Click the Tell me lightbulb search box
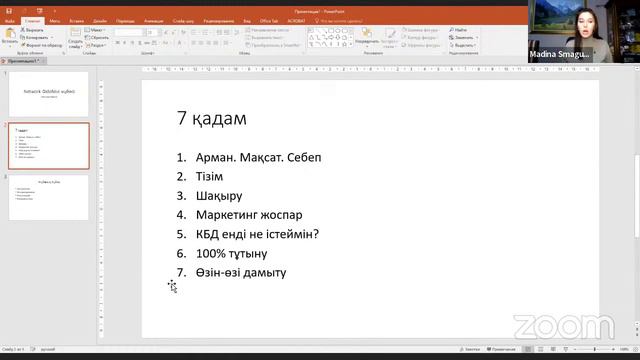Viewport: 640px width, 360px height. [x=339, y=21]
